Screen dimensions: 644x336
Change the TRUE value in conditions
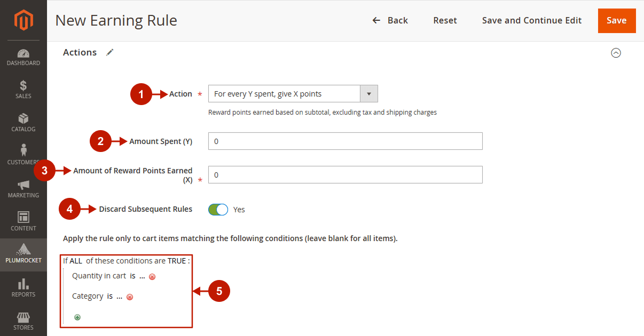tap(177, 261)
